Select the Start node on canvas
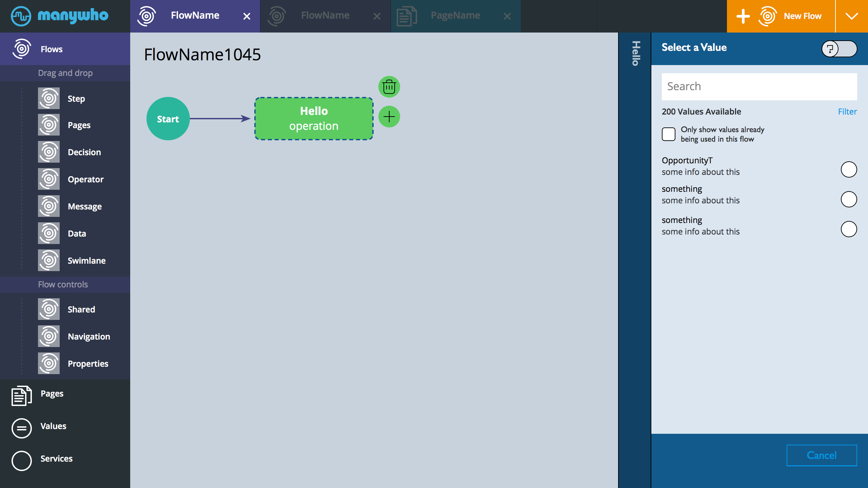The height and width of the screenshot is (488, 868). (168, 119)
